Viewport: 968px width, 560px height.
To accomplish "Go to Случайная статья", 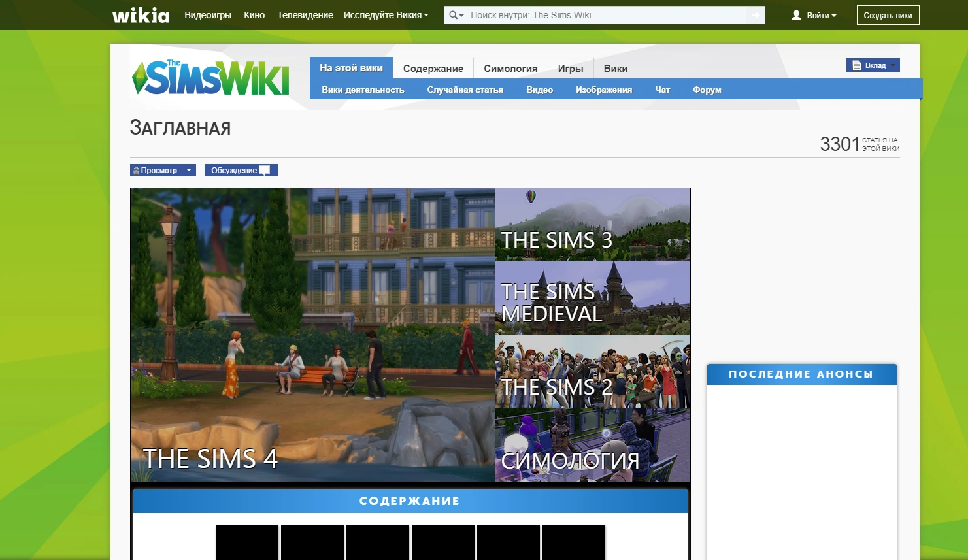I will tap(465, 90).
